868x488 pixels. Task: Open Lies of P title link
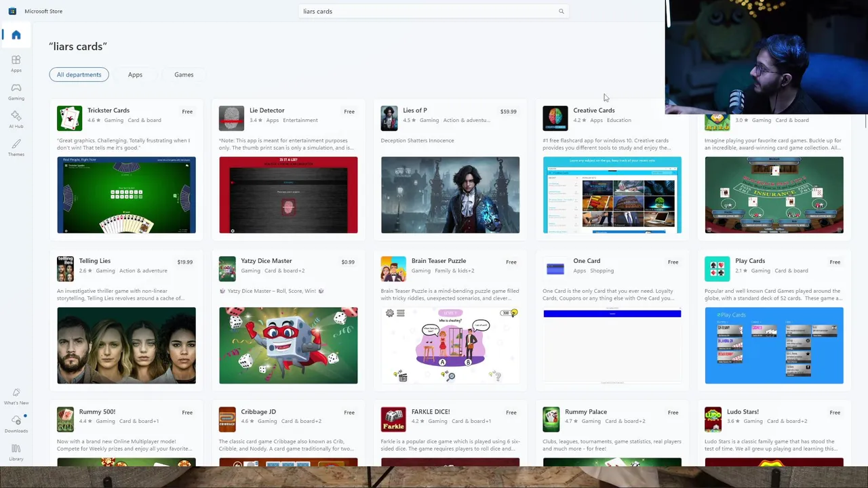pos(415,110)
